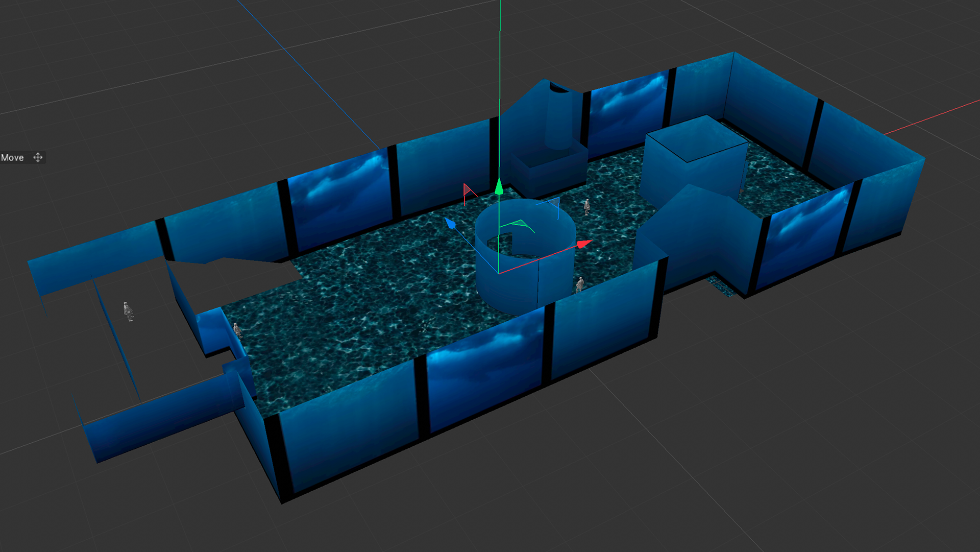
Task: Click the gizmo origin where axes meet
Action: click(x=499, y=273)
